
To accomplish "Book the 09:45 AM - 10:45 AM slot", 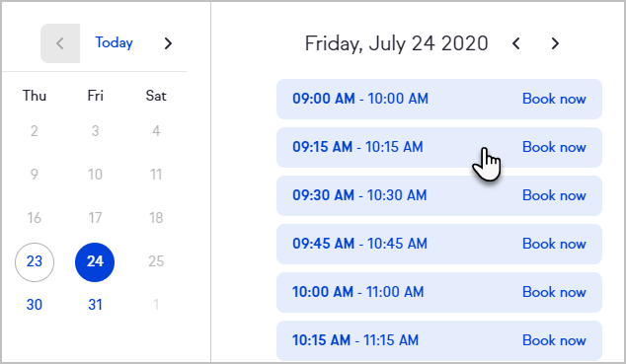I will click(554, 244).
